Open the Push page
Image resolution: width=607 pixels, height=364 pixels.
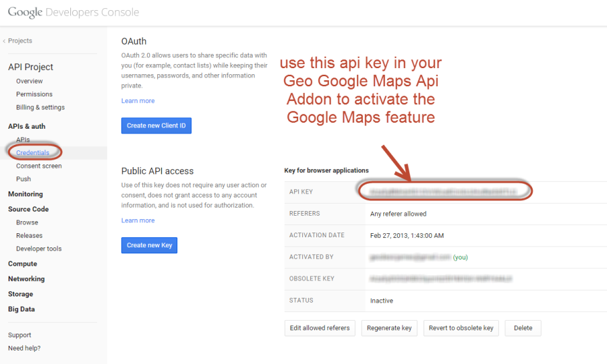tap(24, 179)
